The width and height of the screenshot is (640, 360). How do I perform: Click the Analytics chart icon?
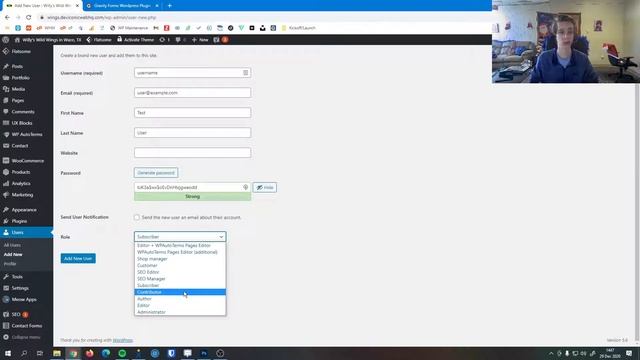(x=6, y=184)
